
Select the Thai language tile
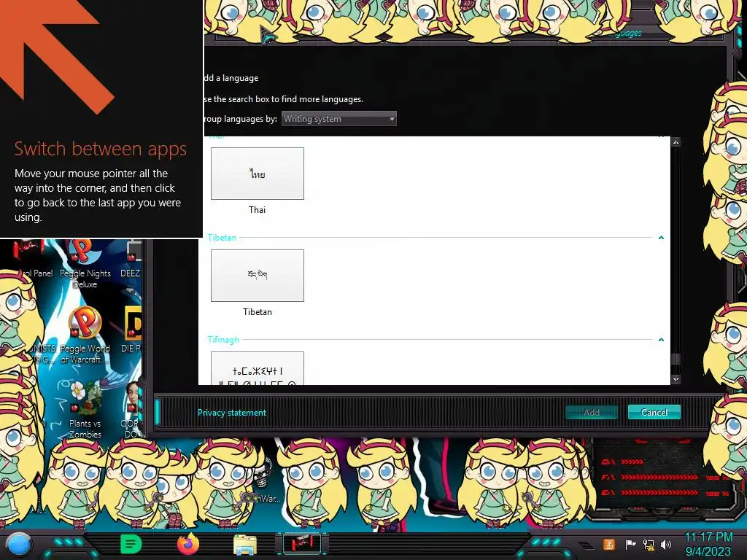258,174
